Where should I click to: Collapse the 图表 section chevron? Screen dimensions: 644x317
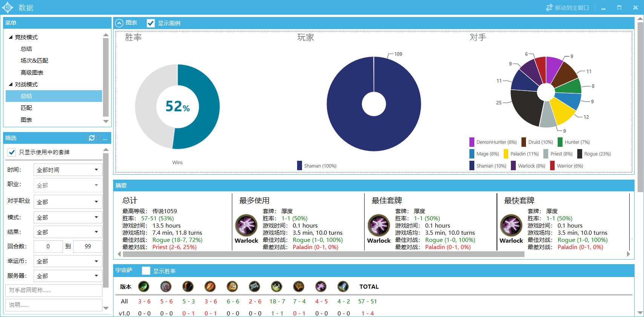click(119, 23)
